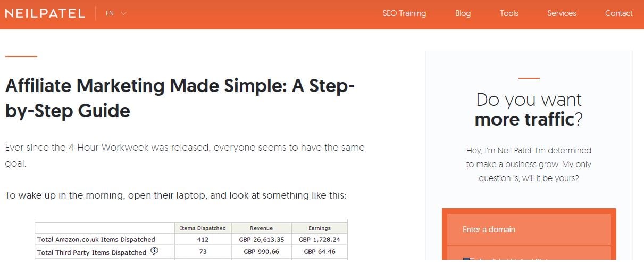Click the Items Dispatched column header
The height and width of the screenshot is (262, 644).
click(203, 228)
